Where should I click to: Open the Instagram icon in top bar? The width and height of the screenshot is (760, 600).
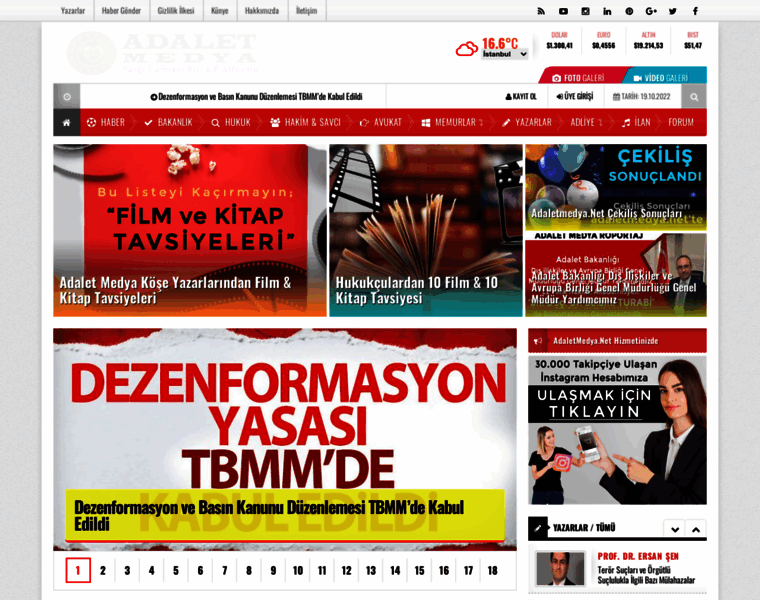[586, 11]
